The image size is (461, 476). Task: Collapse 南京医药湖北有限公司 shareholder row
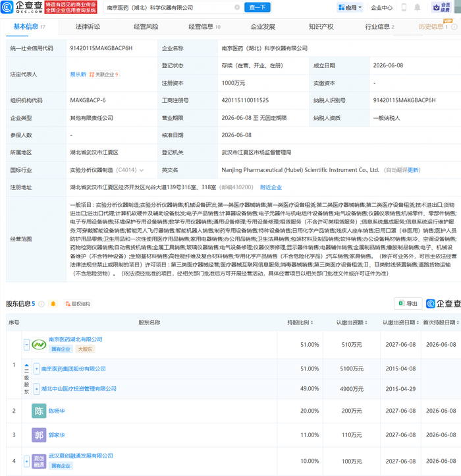coord(27,345)
